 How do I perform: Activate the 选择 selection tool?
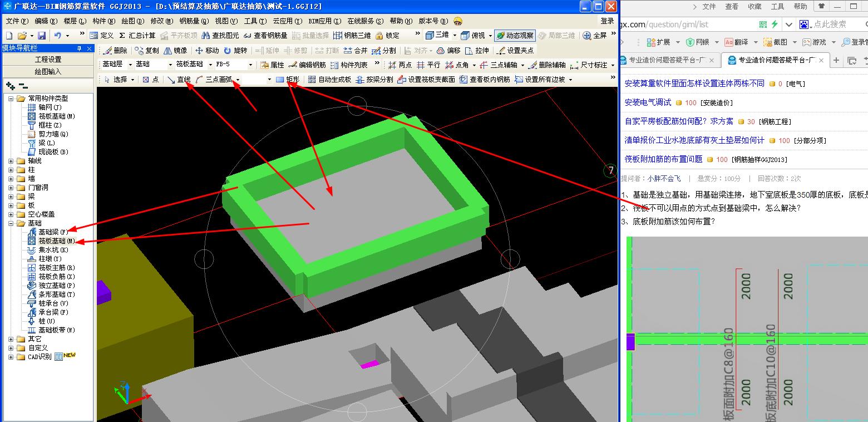(116, 80)
